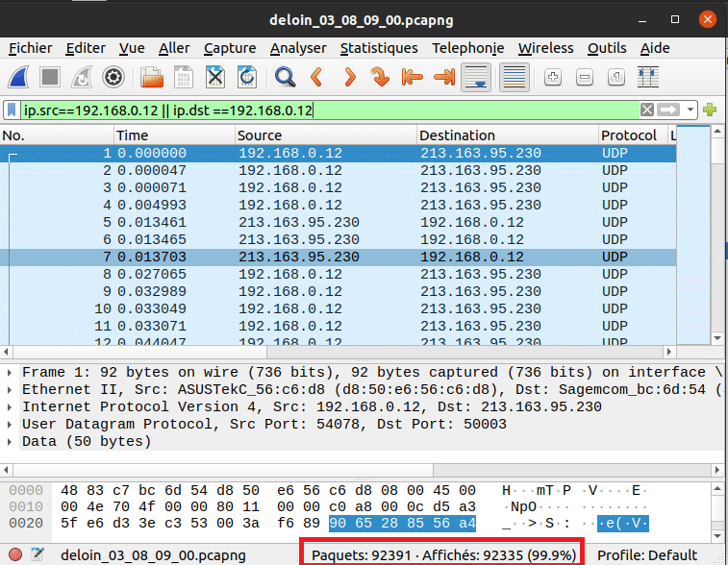Click the resize columns icon
The width and height of the screenshot is (728, 565).
(648, 77)
